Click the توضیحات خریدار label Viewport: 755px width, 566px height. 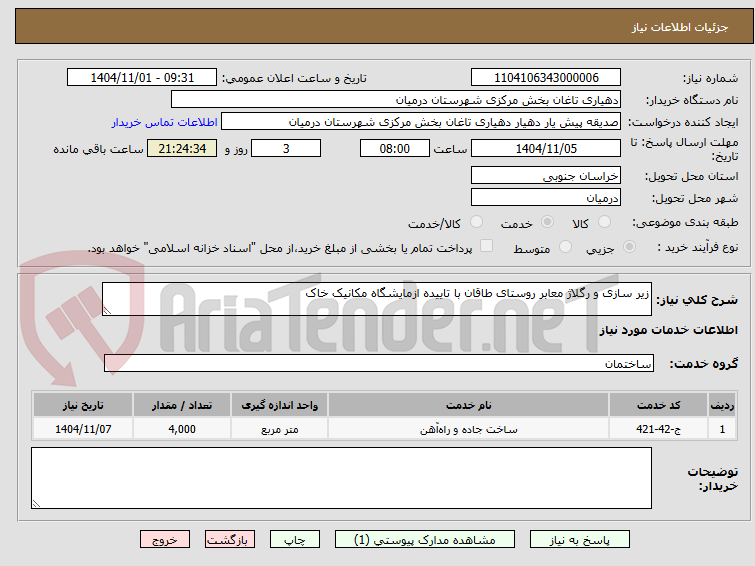coord(713,478)
